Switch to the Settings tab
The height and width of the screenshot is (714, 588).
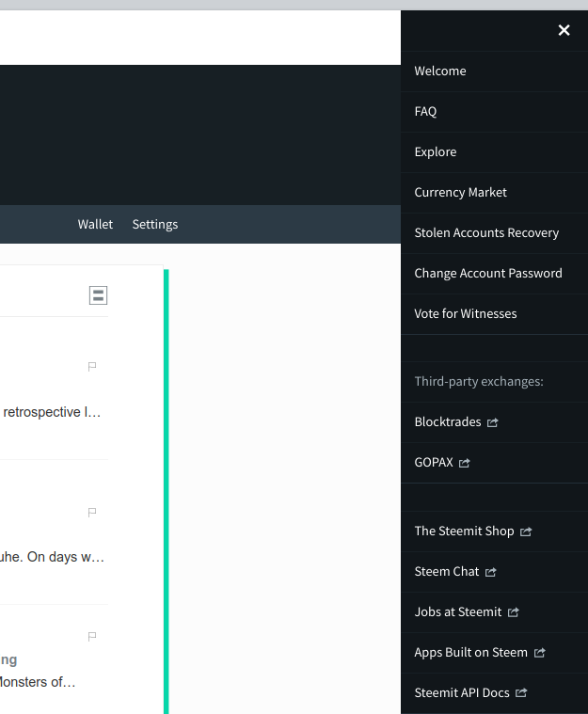click(x=155, y=225)
